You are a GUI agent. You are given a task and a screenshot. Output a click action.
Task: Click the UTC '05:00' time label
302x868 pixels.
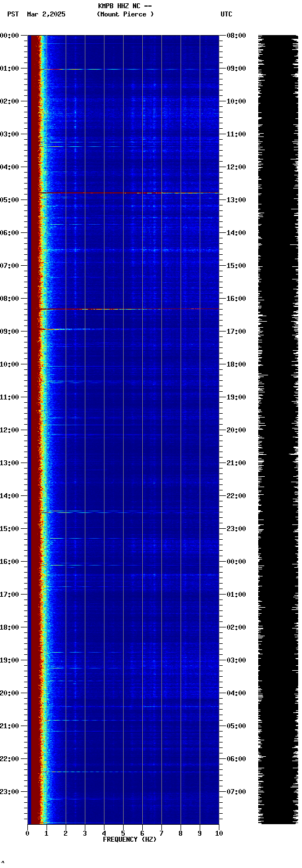point(236,726)
